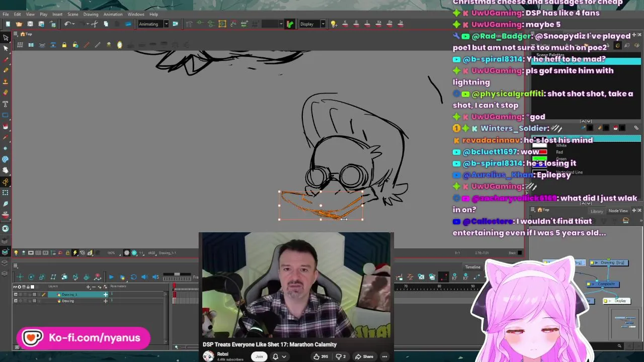The width and height of the screenshot is (644, 362).
Task: Click the snowflake render icon below Camera view
Action: pyautogui.click(x=134, y=252)
